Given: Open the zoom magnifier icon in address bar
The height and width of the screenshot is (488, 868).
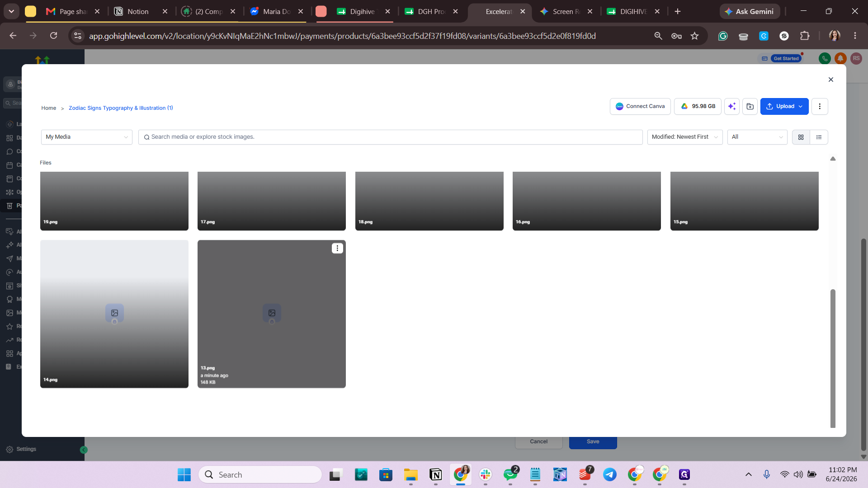Looking at the screenshot, I should 658,36.
